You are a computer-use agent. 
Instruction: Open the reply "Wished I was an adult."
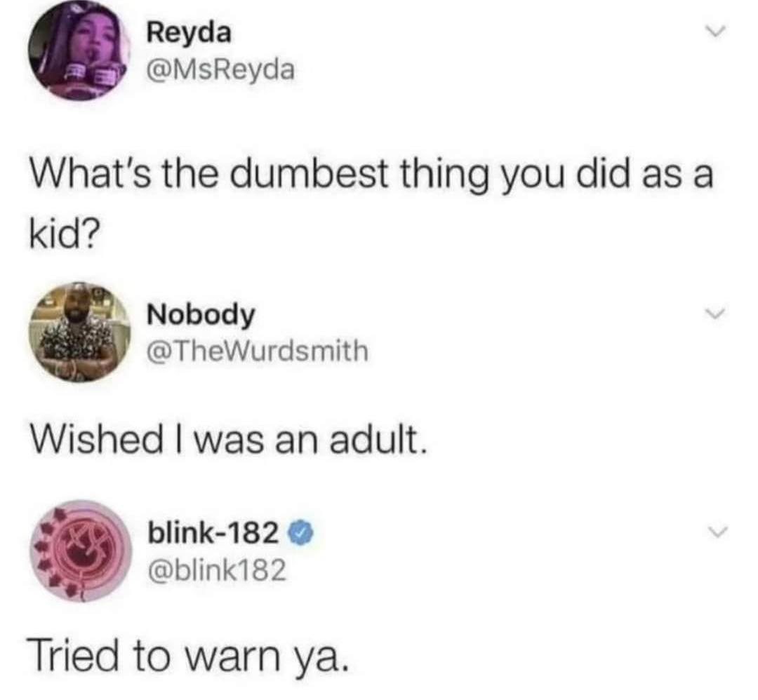coord(229,441)
